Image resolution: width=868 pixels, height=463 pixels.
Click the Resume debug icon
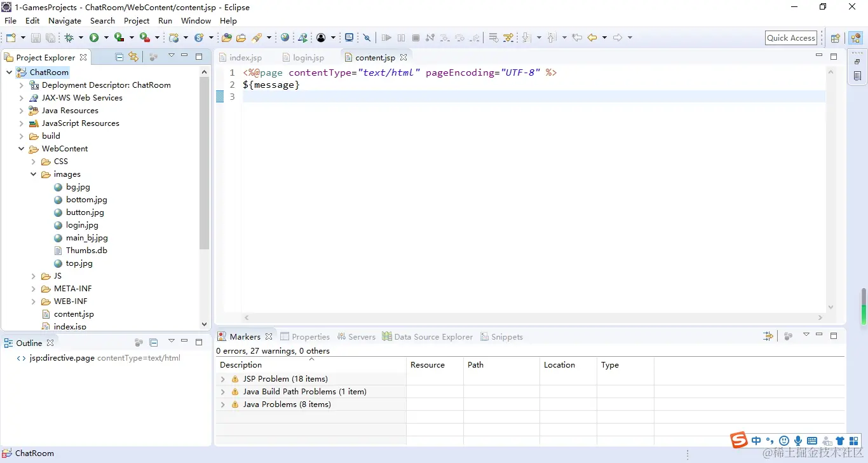pos(386,38)
